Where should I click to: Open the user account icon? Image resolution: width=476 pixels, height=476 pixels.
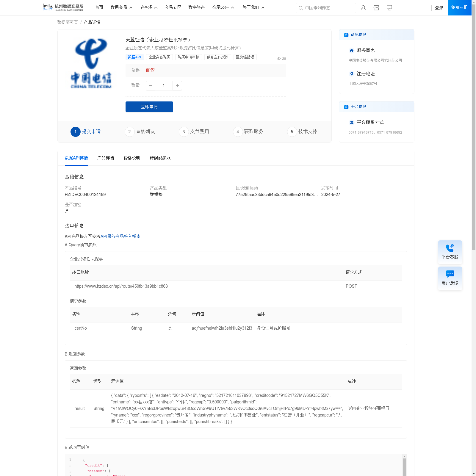pos(363,8)
